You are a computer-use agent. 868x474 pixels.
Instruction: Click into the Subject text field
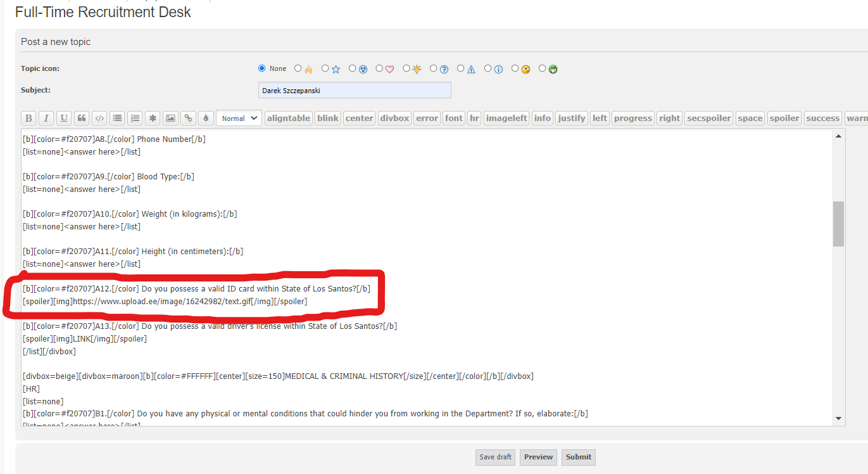(x=355, y=91)
